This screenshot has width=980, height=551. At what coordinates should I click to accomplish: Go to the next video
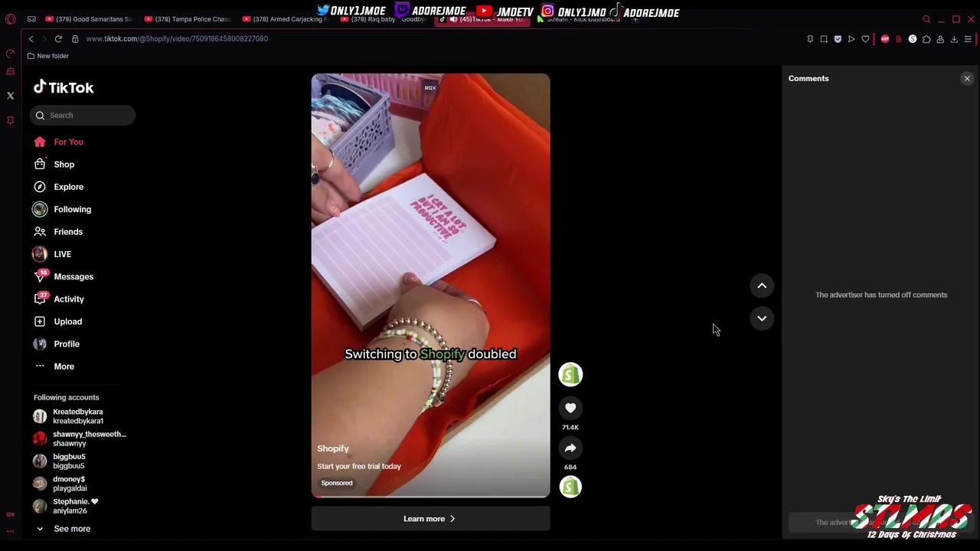pos(762,318)
